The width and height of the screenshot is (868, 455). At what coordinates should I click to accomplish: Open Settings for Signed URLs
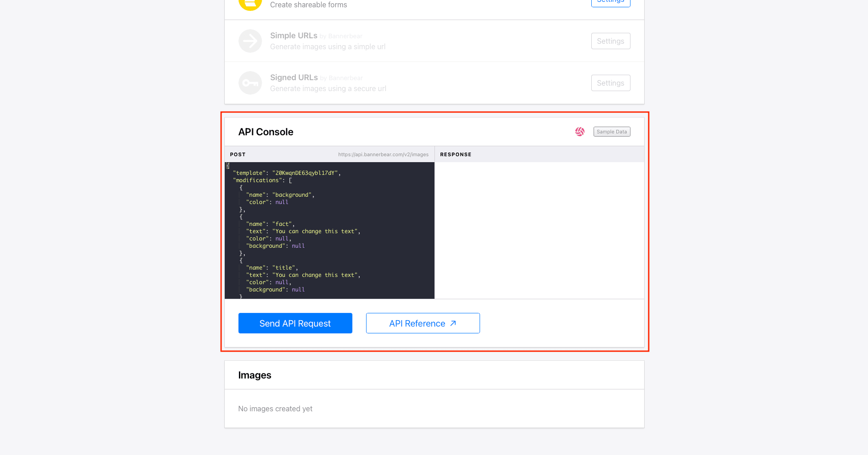pyautogui.click(x=610, y=82)
